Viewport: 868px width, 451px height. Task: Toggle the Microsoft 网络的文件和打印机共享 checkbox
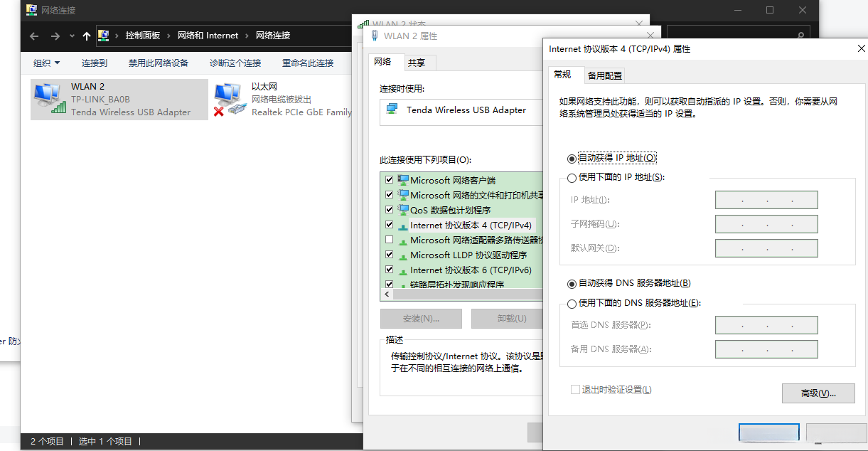coord(389,195)
